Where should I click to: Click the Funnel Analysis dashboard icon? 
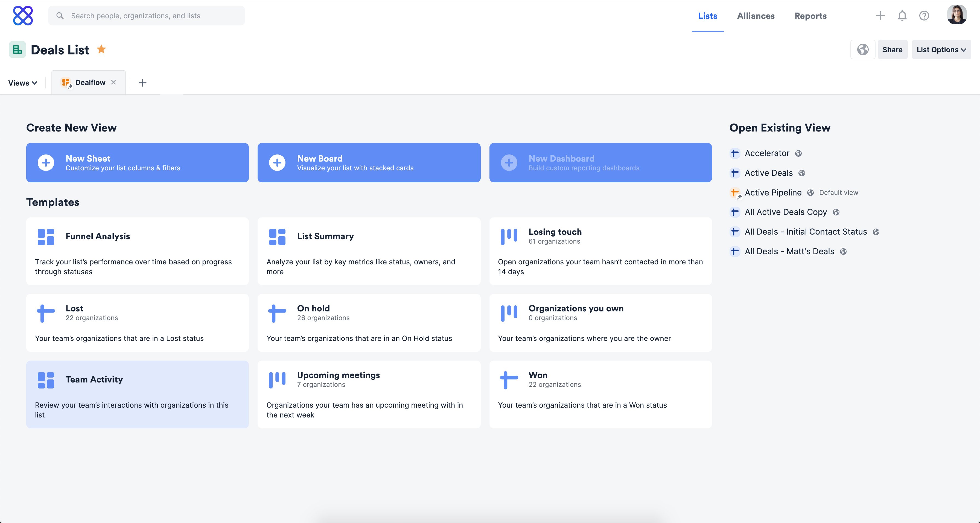[x=46, y=236]
